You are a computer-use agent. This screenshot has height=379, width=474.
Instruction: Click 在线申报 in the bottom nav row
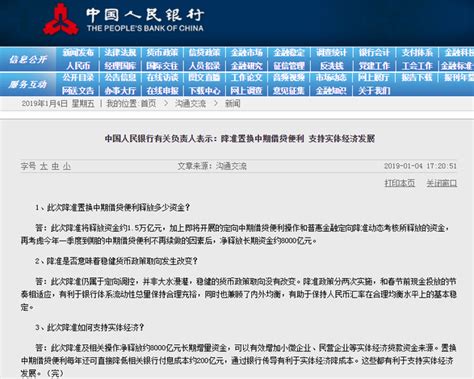[x=162, y=91]
